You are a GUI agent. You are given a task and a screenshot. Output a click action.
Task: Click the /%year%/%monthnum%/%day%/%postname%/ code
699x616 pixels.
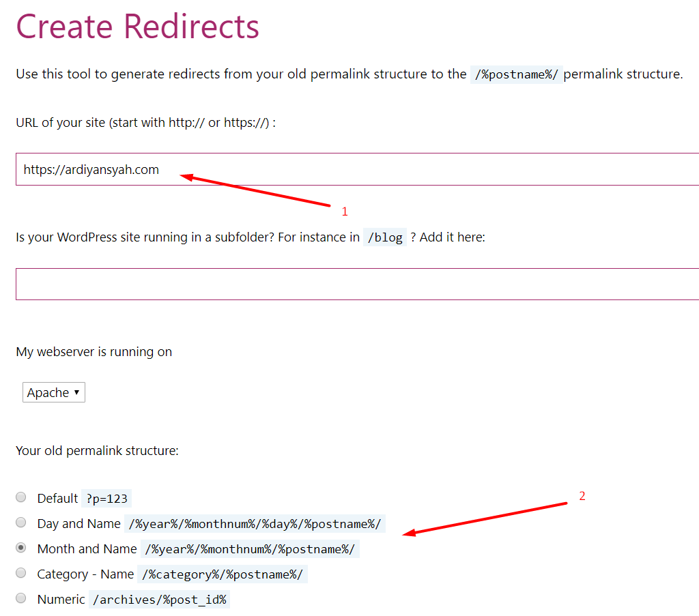coord(255,524)
